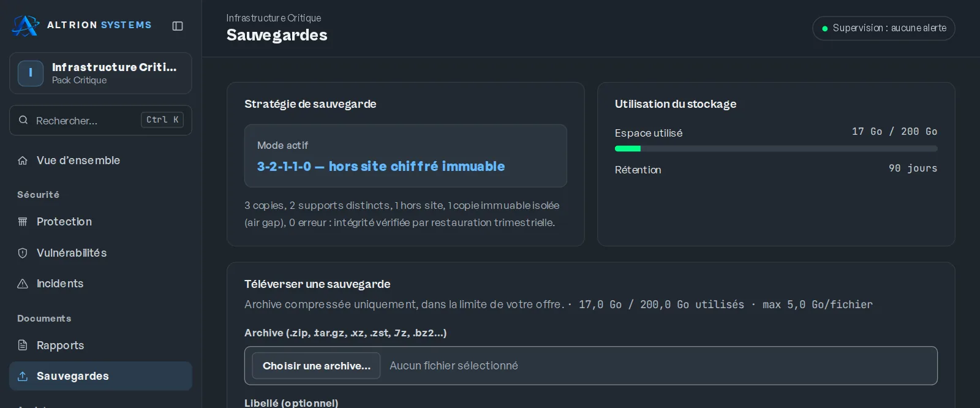Open the Infrastructure Critique workspace switcher
980x408 pixels.
point(100,73)
